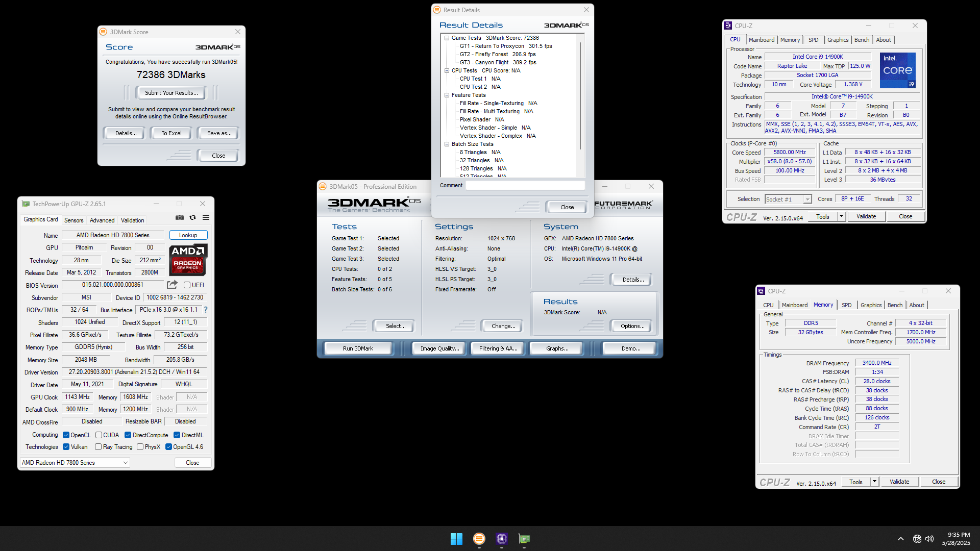980x551 pixels.
Task: Show hidden system tray icons
Action: pyautogui.click(x=901, y=539)
